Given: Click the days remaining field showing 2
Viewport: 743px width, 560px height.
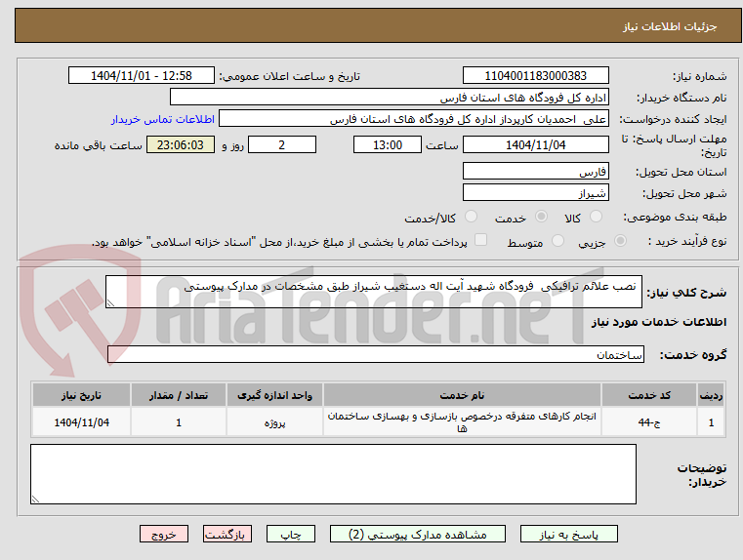Looking at the screenshot, I should (x=282, y=144).
